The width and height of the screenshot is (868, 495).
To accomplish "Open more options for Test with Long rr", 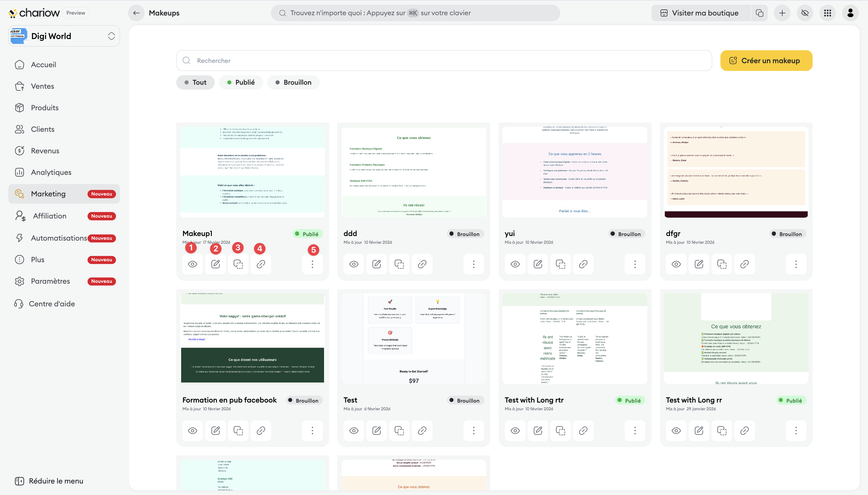I will tap(796, 430).
